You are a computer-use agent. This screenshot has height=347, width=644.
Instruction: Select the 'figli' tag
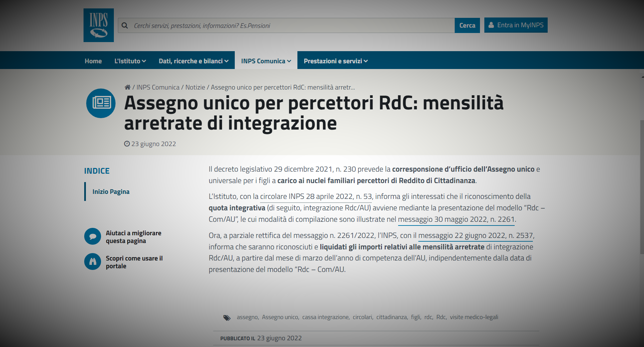coord(416,317)
